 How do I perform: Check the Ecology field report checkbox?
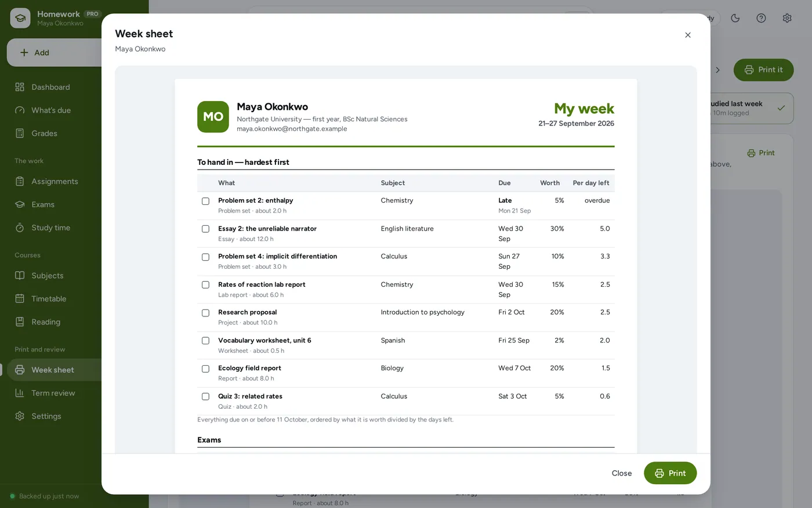(205, 369)
